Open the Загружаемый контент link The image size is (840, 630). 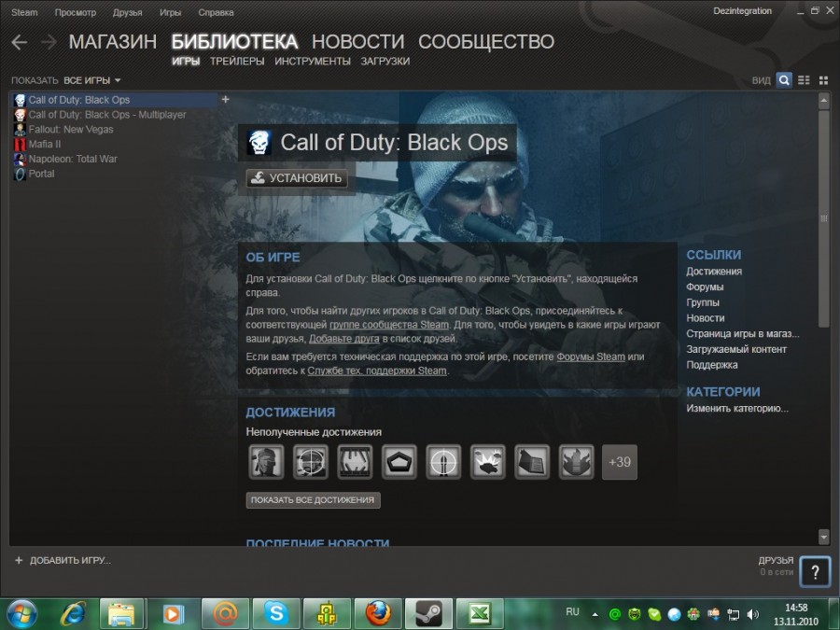tap(736, 349)
